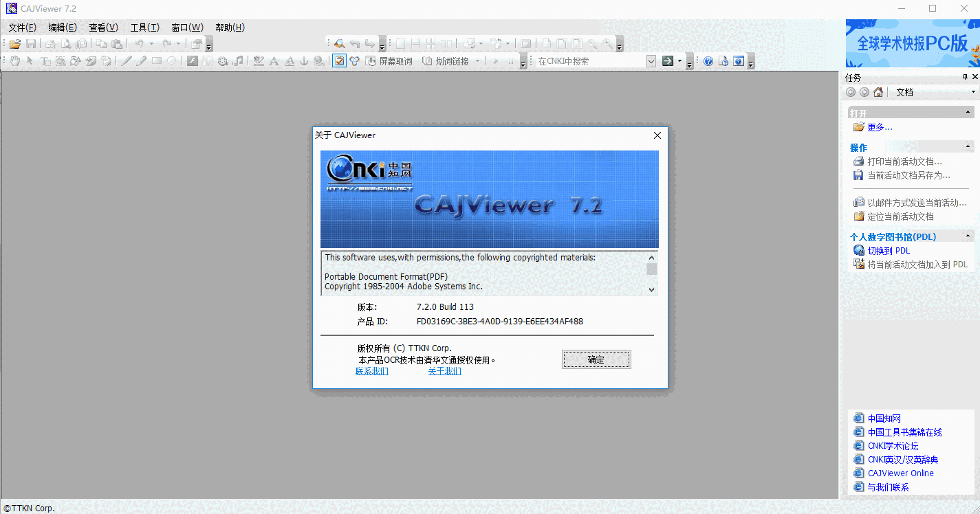Open the CNKI英汉/汉英辞典 link
The width and height of the screenshot is (980, 514).
pos(903,460)
